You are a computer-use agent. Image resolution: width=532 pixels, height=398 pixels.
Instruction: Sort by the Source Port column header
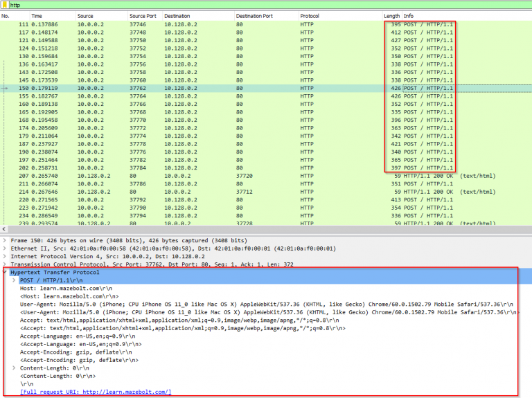coord(141,15)
